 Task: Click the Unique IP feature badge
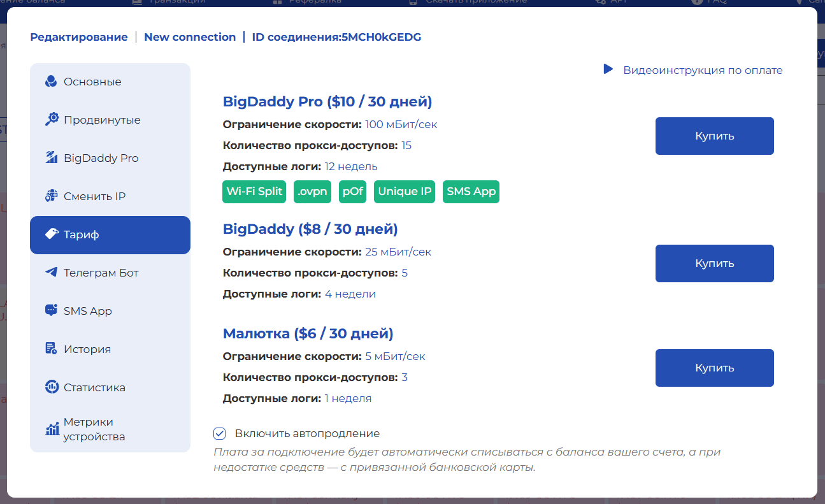tap(405, 191)
